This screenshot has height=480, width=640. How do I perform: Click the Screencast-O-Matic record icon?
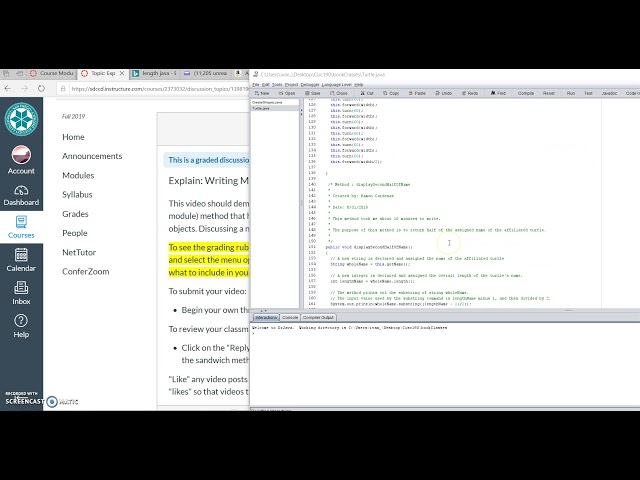(x=52, y=402)
